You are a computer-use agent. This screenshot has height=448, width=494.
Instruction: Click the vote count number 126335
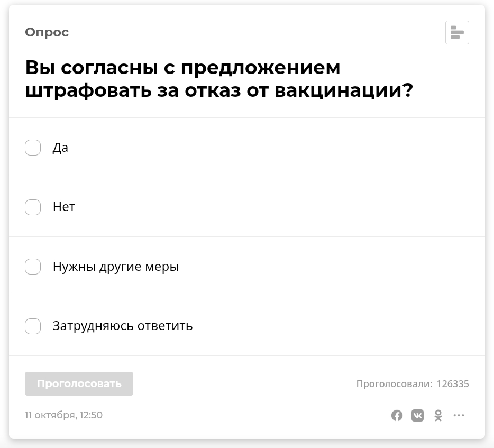[453, 383]
